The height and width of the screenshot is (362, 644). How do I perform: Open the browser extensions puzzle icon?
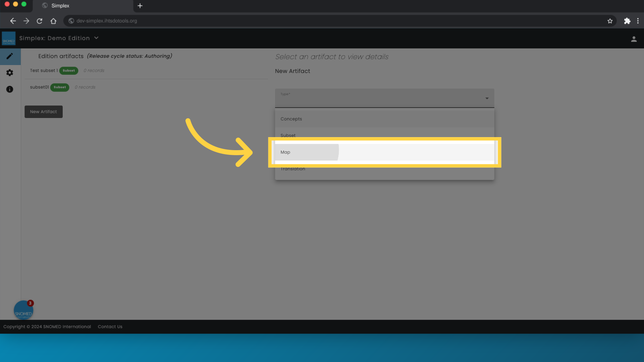tap(627, 21)
